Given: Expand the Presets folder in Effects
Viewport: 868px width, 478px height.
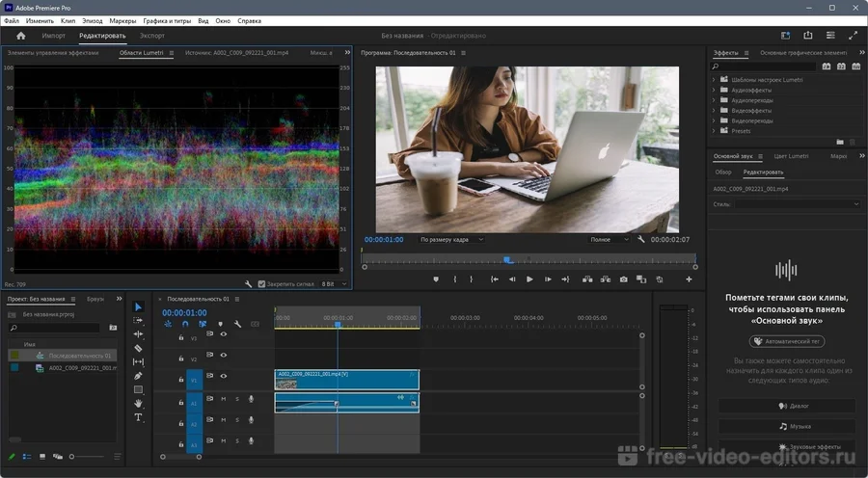Looking at the screenshot, I should [x=714, y=131].
